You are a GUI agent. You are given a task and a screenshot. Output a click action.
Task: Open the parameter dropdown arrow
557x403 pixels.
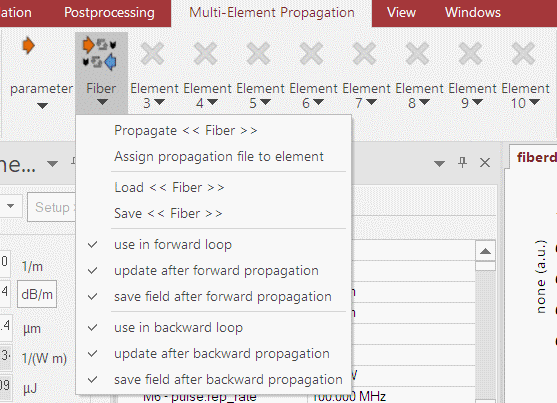(x=42, y=106)
